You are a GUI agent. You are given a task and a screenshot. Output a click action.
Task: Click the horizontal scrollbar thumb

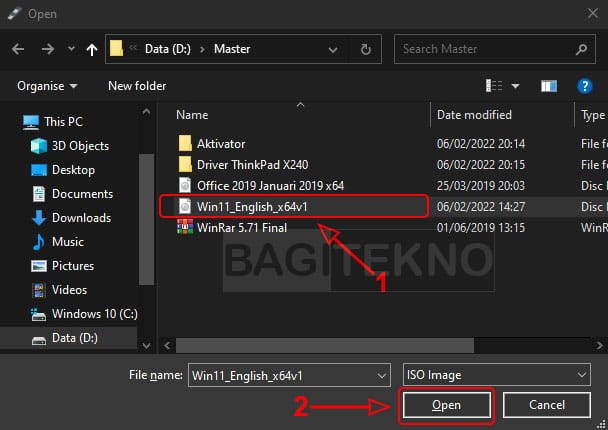(325, 345)
